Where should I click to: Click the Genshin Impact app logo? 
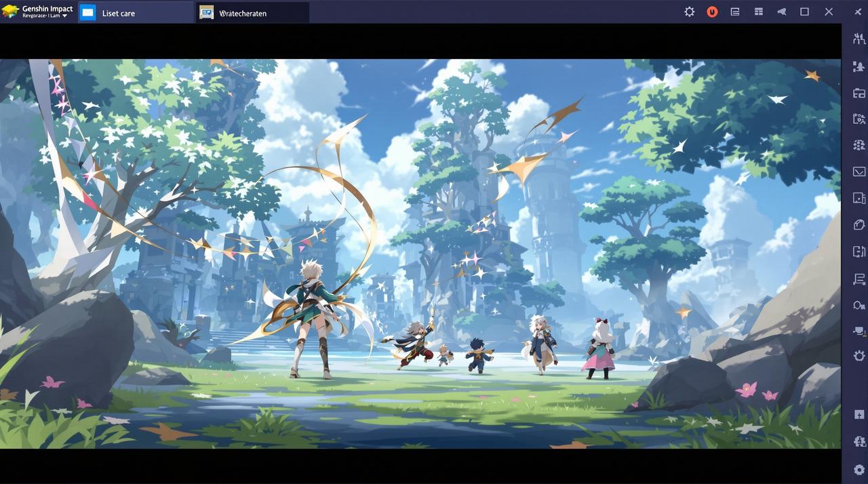[x=10, y=12]
